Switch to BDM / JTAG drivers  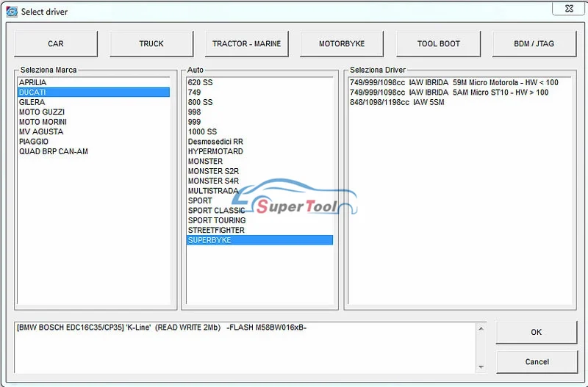coord(534,44)
